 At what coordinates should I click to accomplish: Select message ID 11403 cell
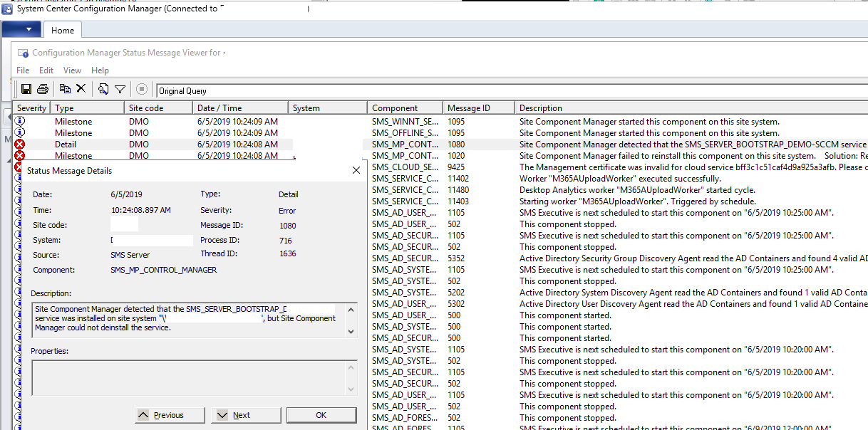pos(458,201)
